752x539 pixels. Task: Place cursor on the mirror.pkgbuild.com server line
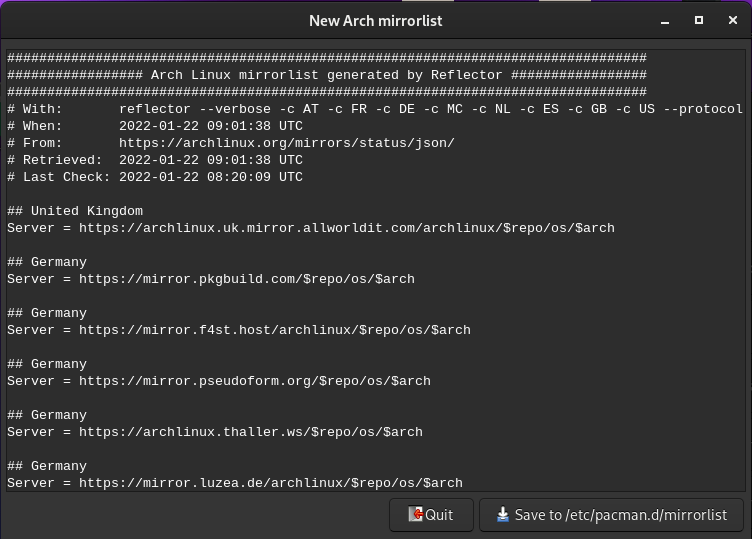(x=210, y=279)
